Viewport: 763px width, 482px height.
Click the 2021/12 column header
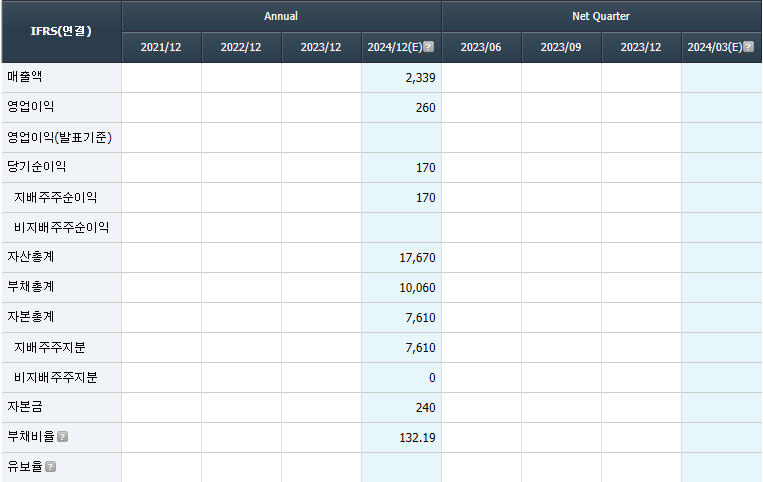click(161, 47)
